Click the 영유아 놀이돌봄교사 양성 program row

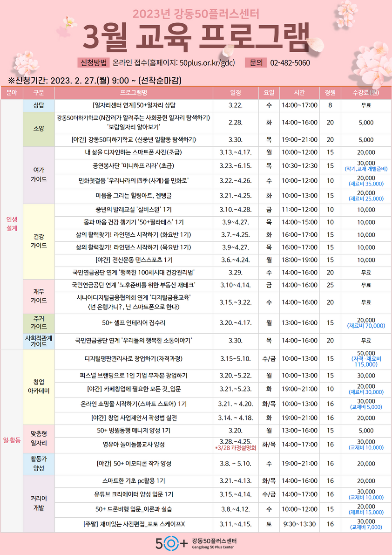tap(135, 444)
